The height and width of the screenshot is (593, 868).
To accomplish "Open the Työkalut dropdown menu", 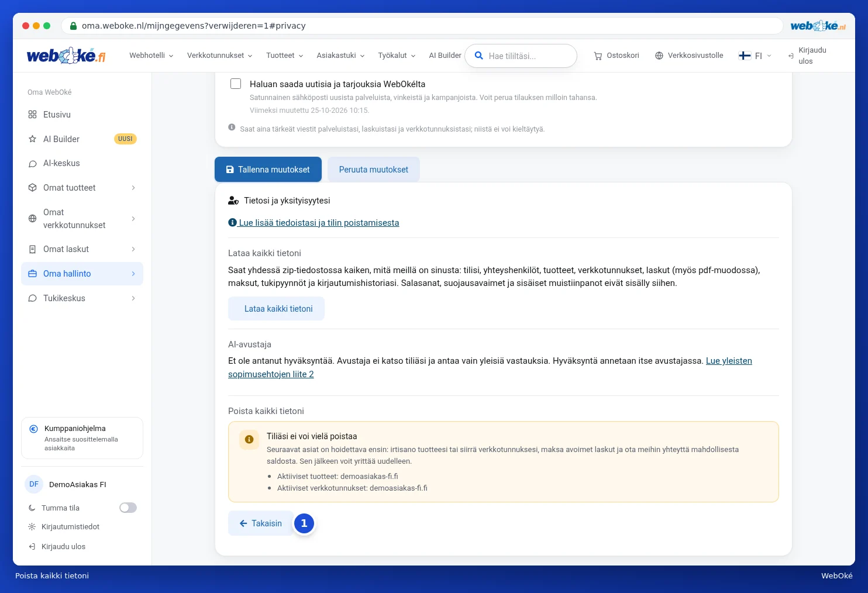I will tap(397, 56).
